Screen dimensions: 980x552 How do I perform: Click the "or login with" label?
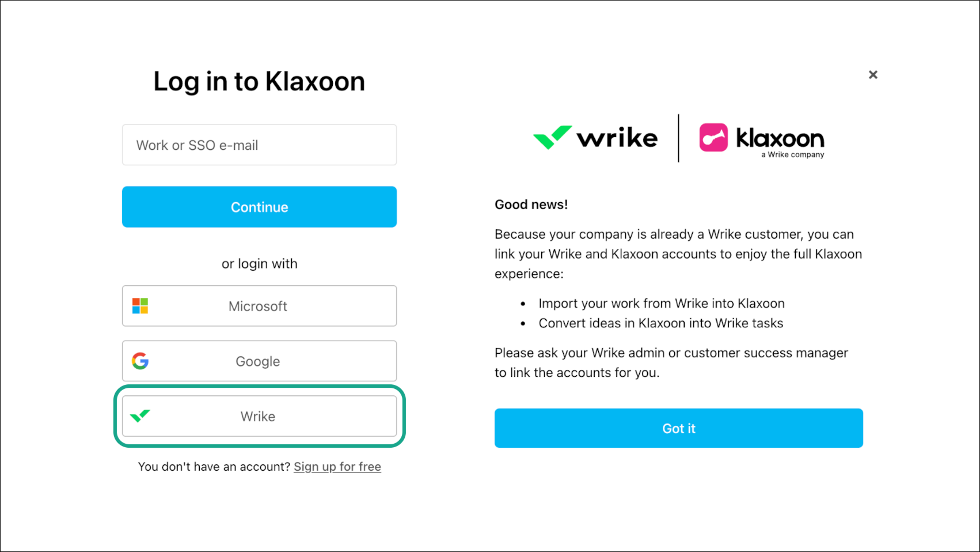click(259, 263)
